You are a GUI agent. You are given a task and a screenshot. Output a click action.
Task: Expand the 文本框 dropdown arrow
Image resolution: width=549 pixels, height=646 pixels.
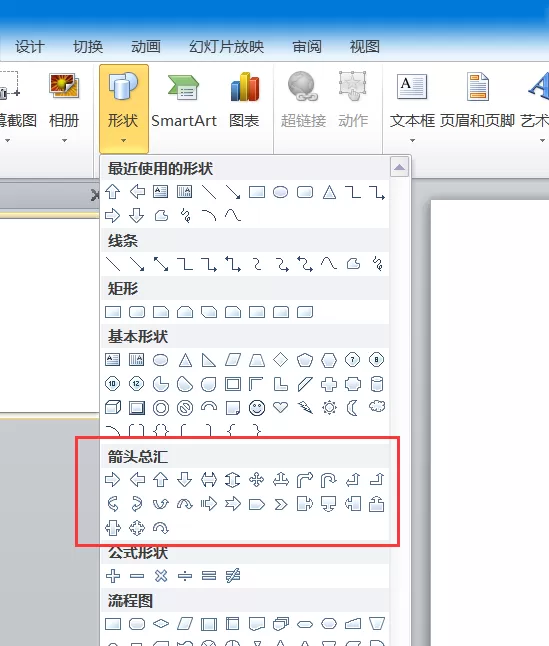[412, 140]
